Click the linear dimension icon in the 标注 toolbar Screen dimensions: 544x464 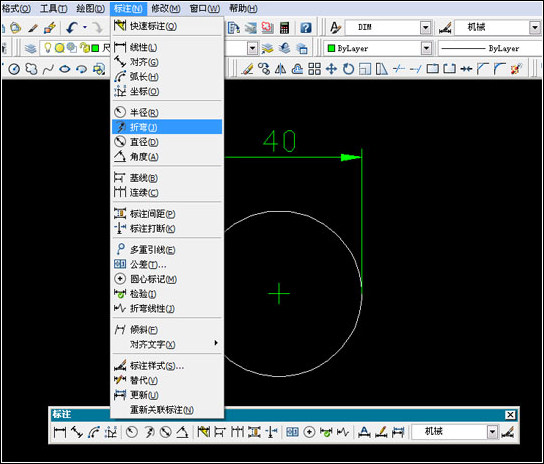(60, 432)
